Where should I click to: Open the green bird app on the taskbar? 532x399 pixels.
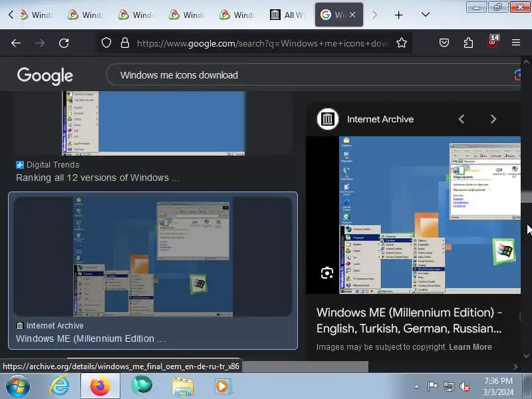pyautogui.click(x=142, y=386)
